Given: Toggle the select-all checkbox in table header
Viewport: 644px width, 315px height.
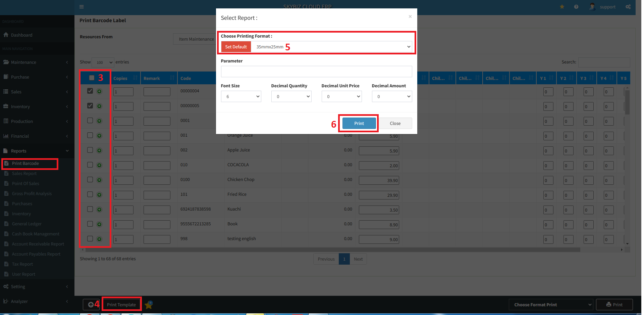Looking at the screenshot, I should [92, 78].
